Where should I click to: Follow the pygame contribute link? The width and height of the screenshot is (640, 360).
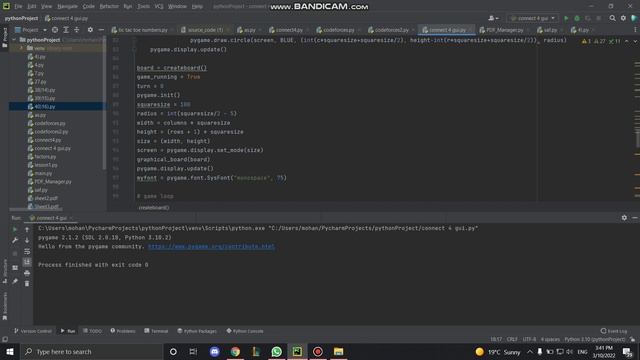point(211,247)
